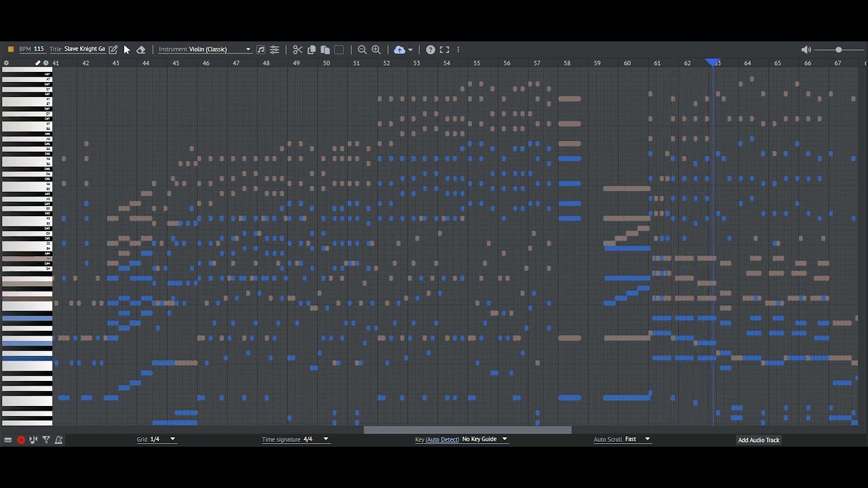The width and height of the screenshot is (868, 488).
Task: Select the pencil draw tool next to title
Action: click(x=113, y=49)
